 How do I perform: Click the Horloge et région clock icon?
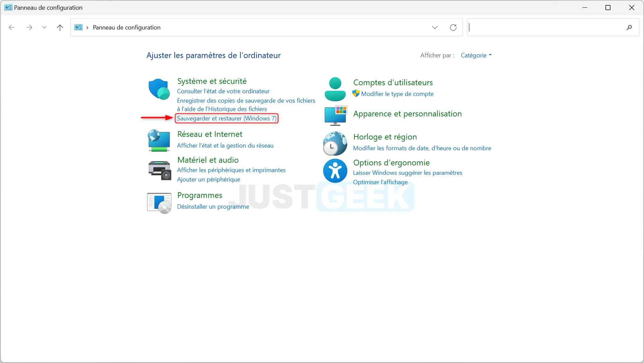[335, 144]
